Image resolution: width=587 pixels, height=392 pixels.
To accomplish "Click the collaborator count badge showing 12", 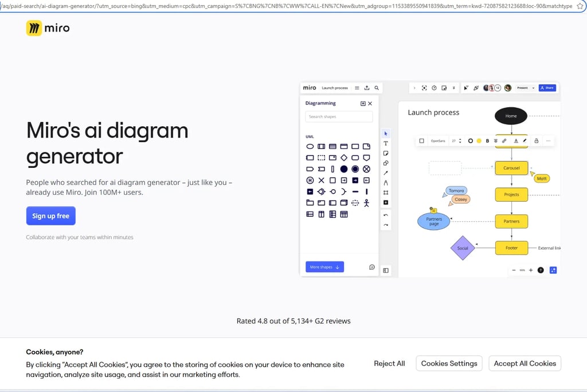I will [x=498, y=88].
